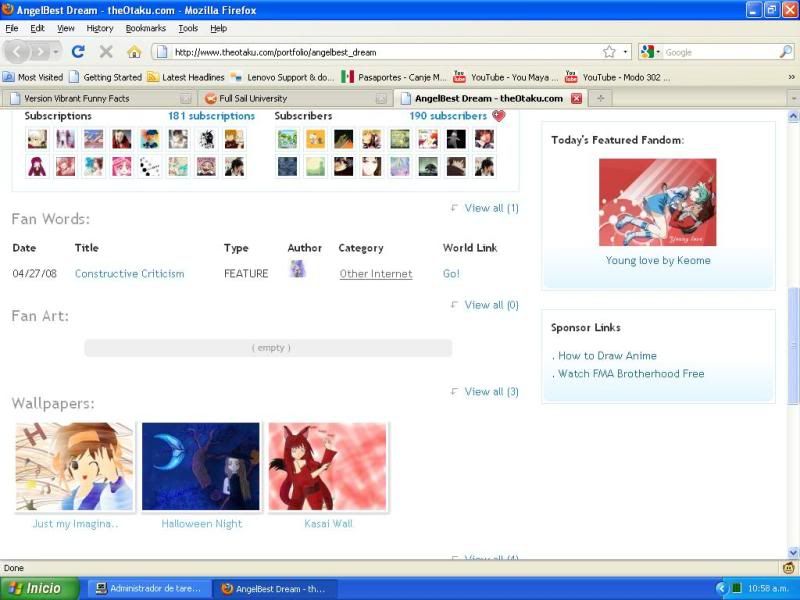View all Wallpapers (3)
The image size is (800, 600).
click(x=491, y=392)
